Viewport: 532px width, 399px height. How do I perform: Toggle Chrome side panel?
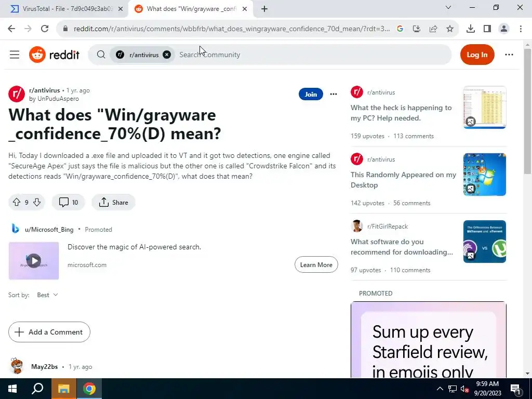pyautogui.click(x=487, y=29)
